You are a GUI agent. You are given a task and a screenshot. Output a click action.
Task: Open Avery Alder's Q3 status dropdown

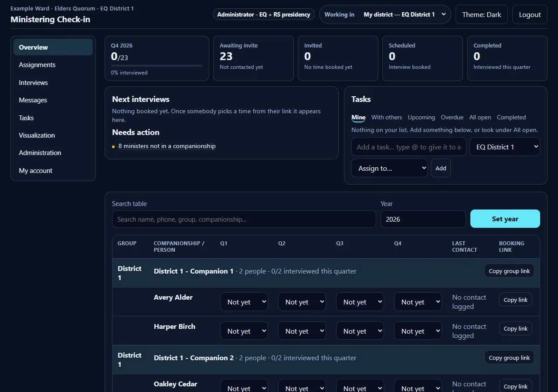click(x=360, y=302)
